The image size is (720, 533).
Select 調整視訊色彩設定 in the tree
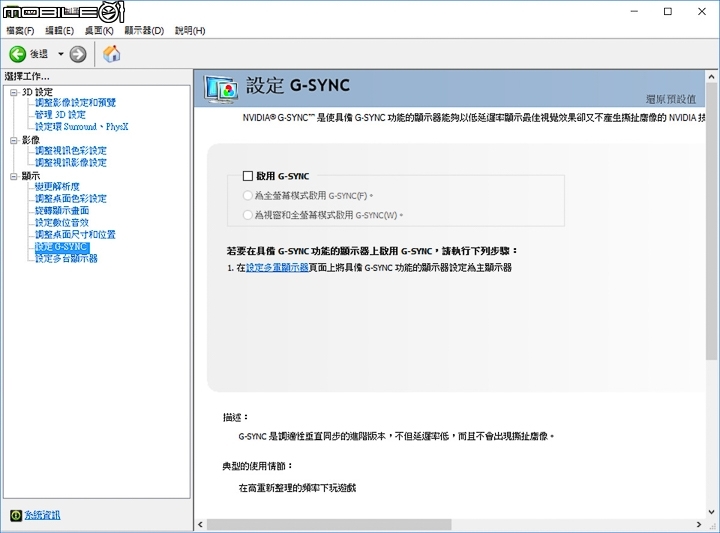(71, 151)
